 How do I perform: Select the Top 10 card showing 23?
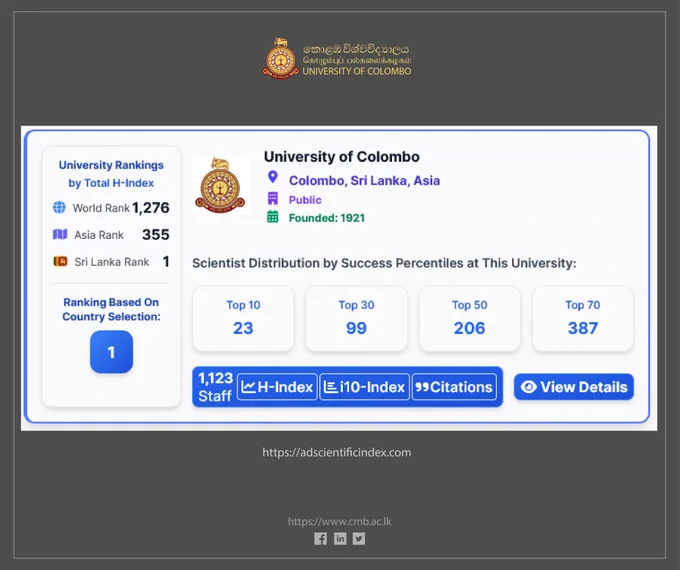243,319
